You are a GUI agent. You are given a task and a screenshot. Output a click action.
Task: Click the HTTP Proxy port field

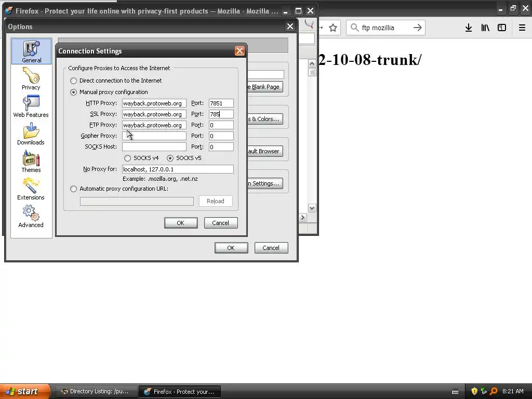pos(221,103)
